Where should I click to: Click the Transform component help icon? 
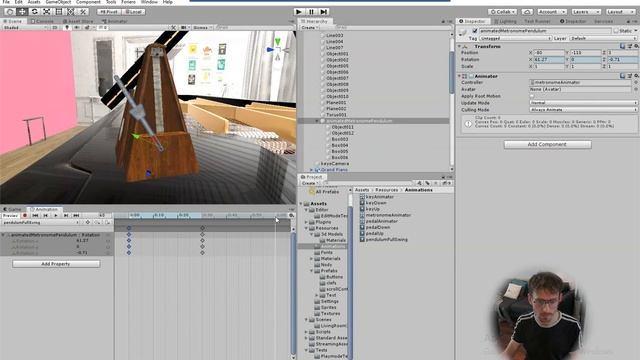tap(622, 47)
